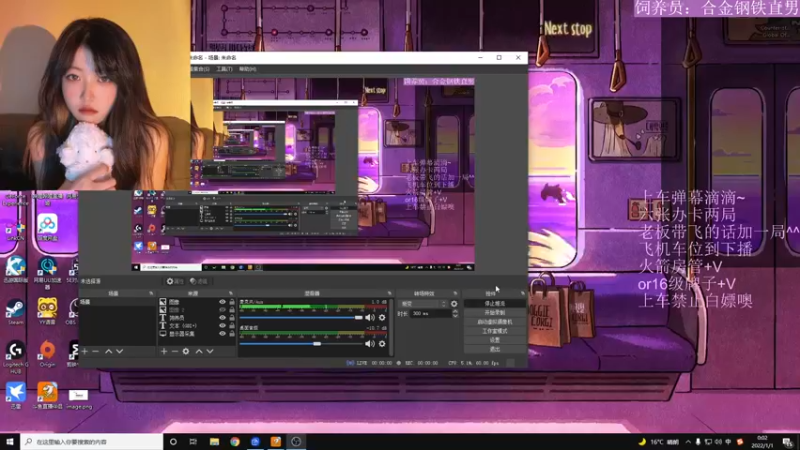The image size is (800, 450).
Task: Open OBS Settings button
Action: 495,340
